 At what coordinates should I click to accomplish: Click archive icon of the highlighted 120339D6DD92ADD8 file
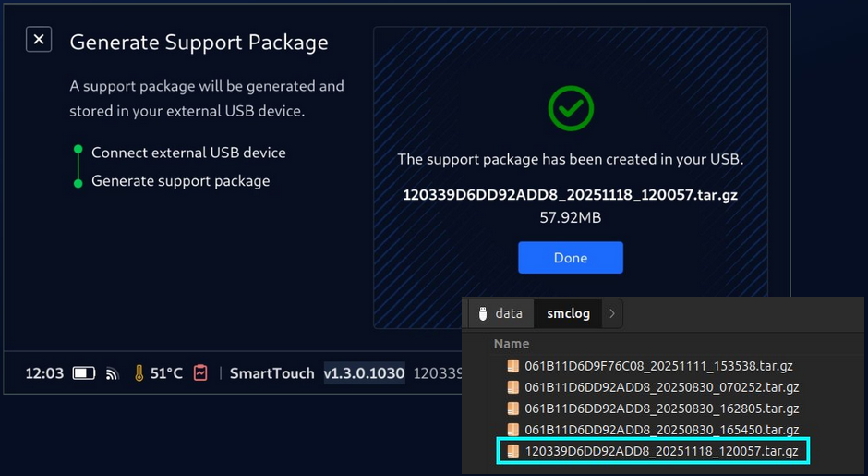[x=513, y=451]
